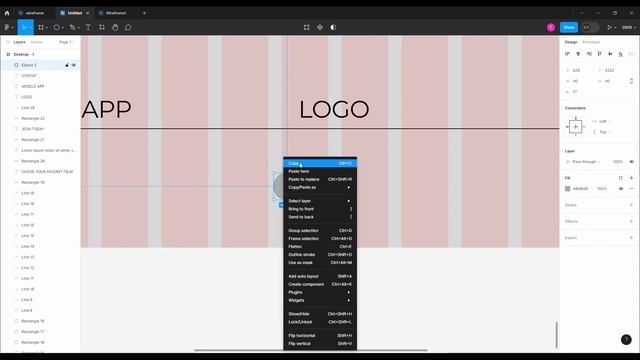Choose Paste to replace in context menu
This screenshot has height=360, width=640.
coord(320,179)
